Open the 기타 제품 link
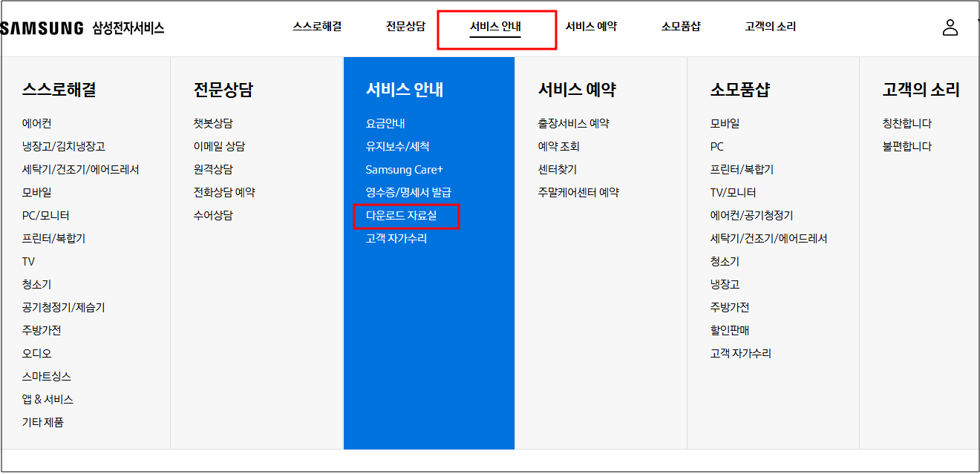The height and width of the screenshot is (474, 980). pos(43,423)
